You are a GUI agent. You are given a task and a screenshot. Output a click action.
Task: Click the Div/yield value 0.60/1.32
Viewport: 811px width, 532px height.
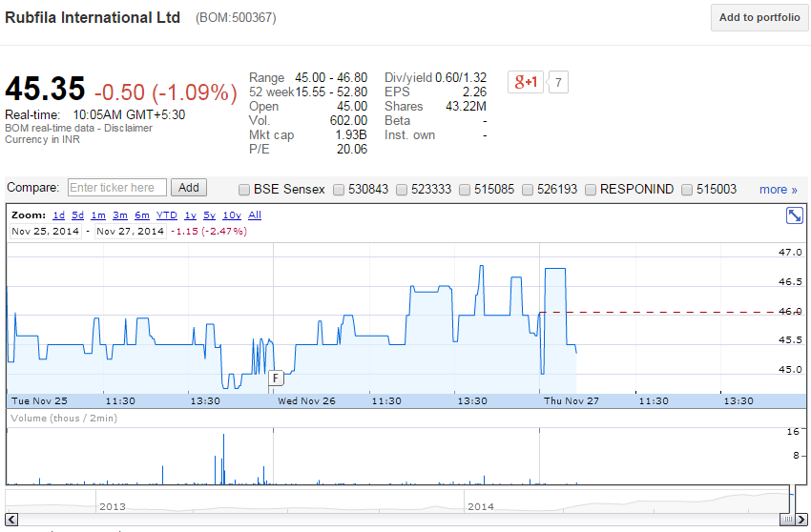[461, 77]
